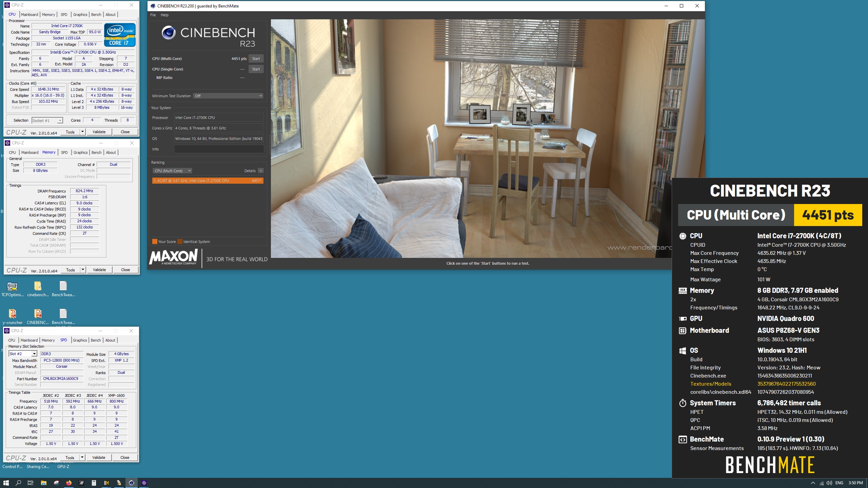Click Validate in CPU-Z SPD window
Viewport: 868px width, 488px height.
point(99,457)
